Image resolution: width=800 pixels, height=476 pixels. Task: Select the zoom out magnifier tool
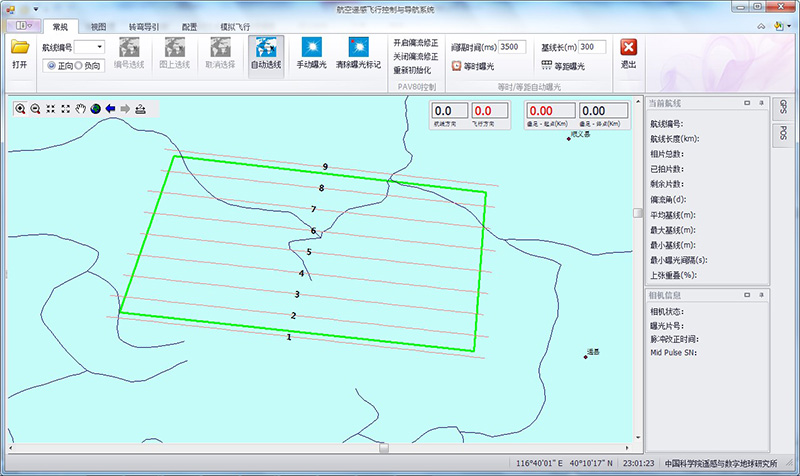click(x=35, y=108)
